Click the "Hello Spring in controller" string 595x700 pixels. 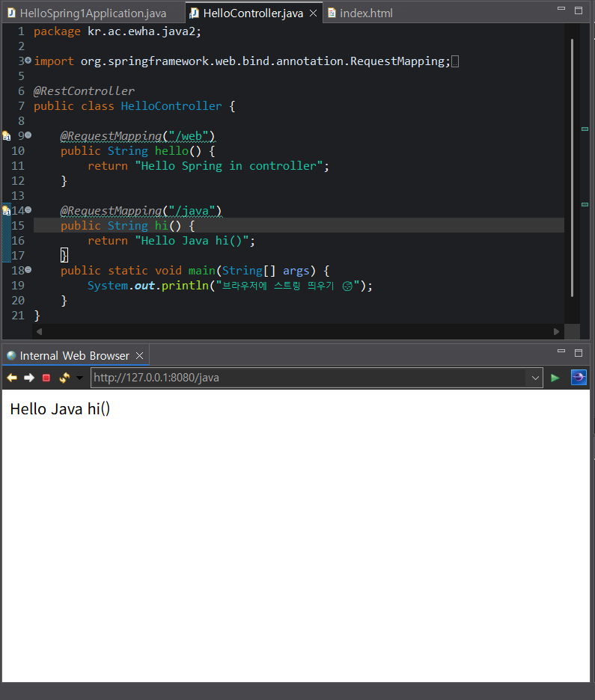(x=229, y=166)
